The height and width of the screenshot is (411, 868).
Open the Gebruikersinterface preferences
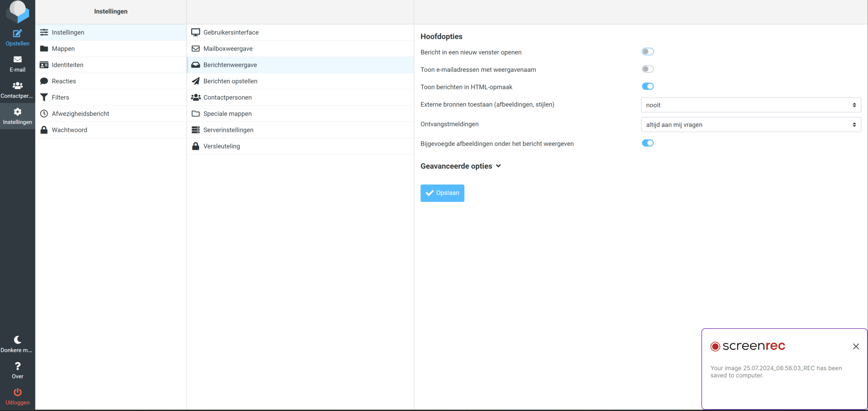coord(300,33)
